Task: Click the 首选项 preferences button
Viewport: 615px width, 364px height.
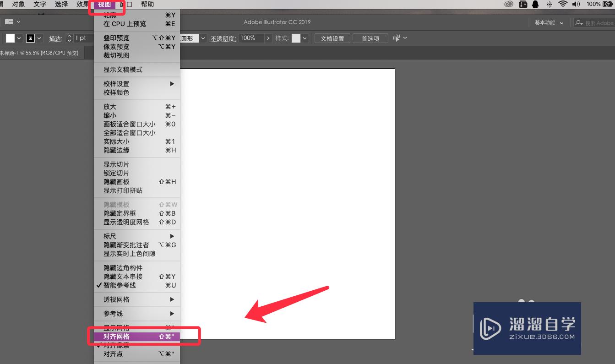Action: pos(370,38)
